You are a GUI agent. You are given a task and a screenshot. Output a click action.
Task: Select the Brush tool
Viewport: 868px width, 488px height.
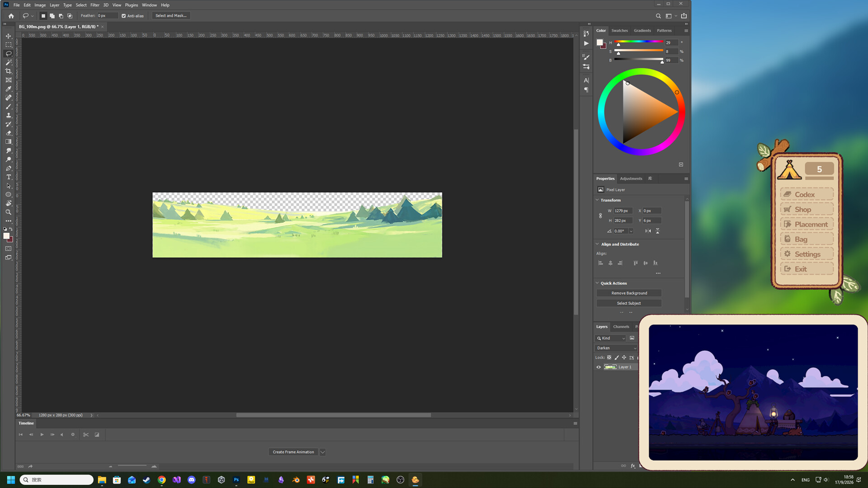[x=8, y=107]
